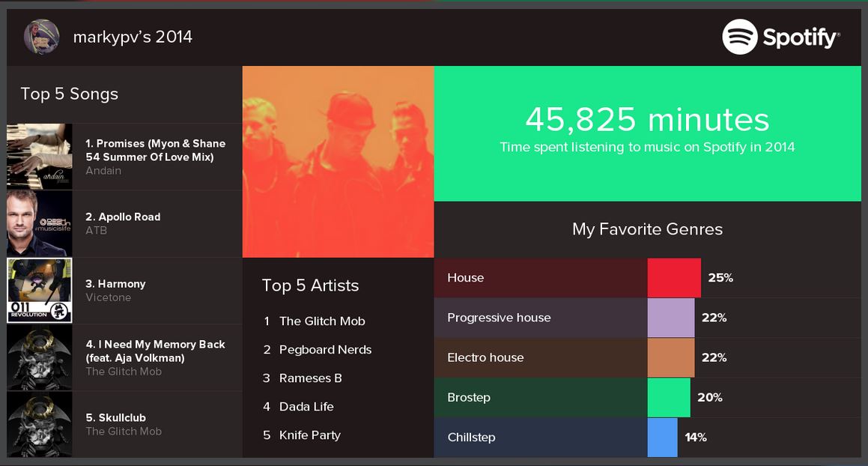Click The Glitch Mob artist photo
This screenshot has height=466, width=868.
(338, 162)
